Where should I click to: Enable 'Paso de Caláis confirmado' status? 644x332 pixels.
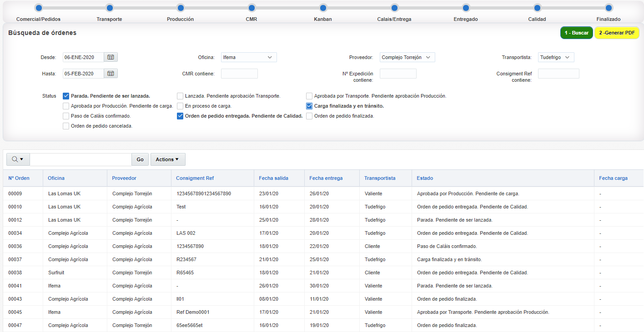66,116
